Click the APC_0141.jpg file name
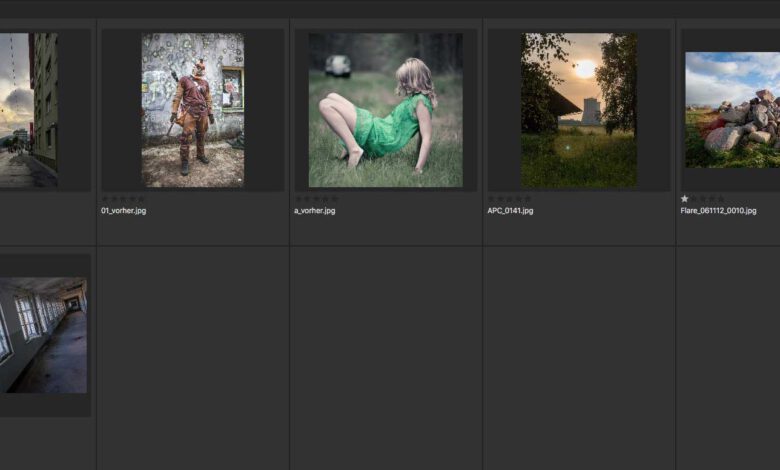 (x=510, y=210)
